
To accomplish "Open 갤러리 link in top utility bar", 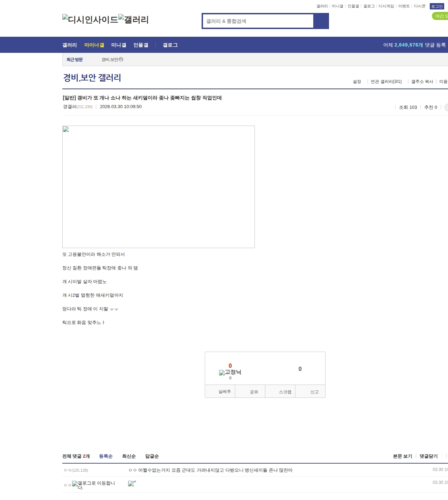I will click(x=322, y=6).
